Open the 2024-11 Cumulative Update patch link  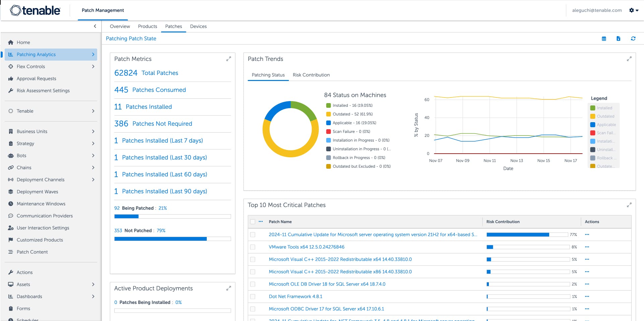coord(373,235)
